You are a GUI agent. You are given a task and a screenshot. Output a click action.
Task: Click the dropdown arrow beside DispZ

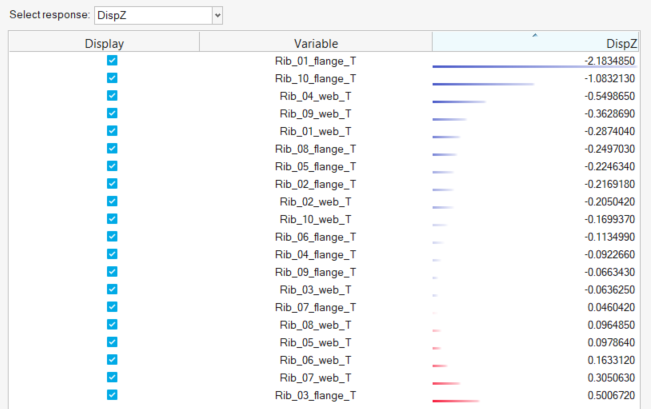tap(217, 16)
